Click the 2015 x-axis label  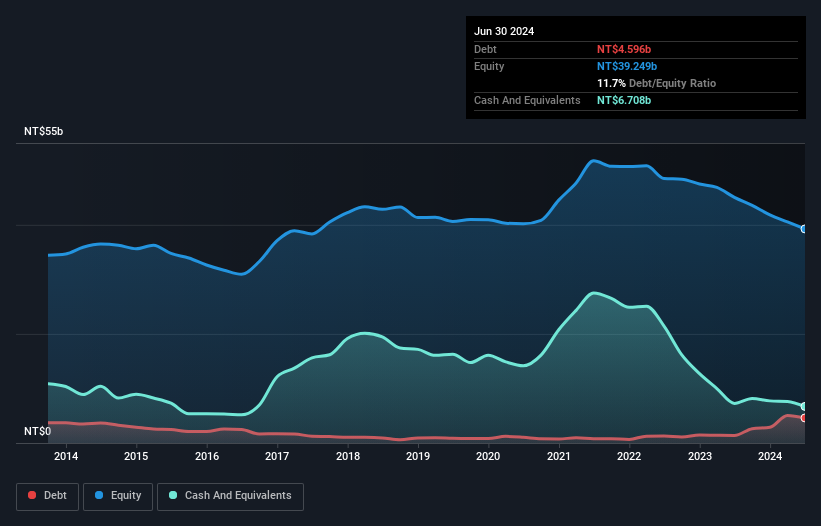136,456
